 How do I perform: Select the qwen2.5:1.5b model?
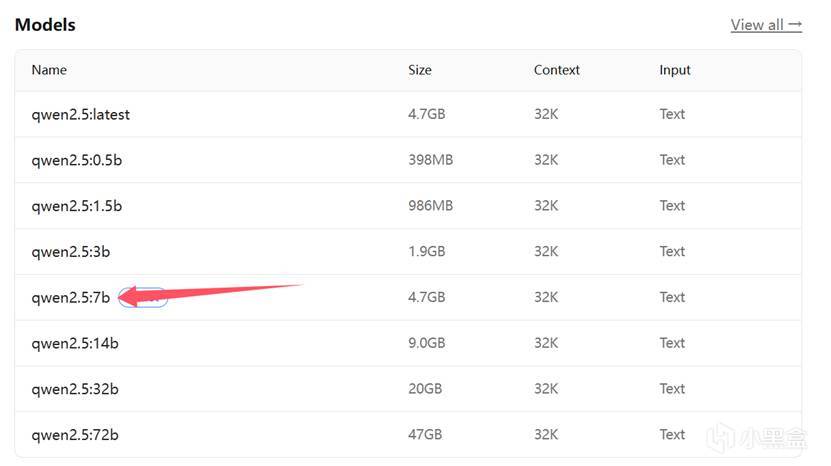(x=77, y=206)
